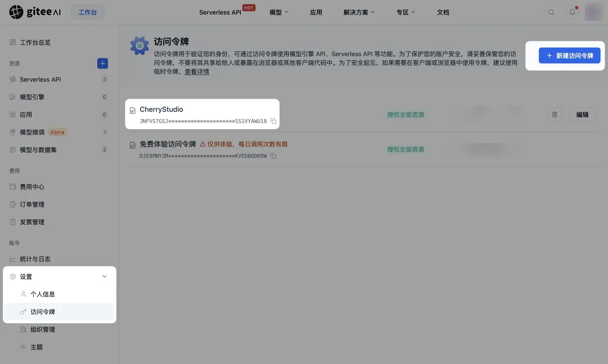Click the 发票管理 icon

pyautogui.click(x=13, y=222)
